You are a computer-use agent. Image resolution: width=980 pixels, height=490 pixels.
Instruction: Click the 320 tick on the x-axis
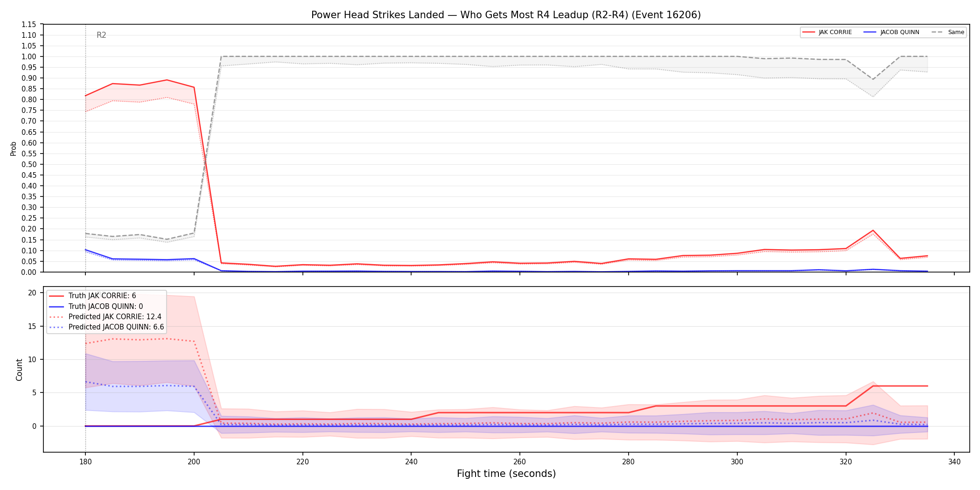click(x=846, y=462)
